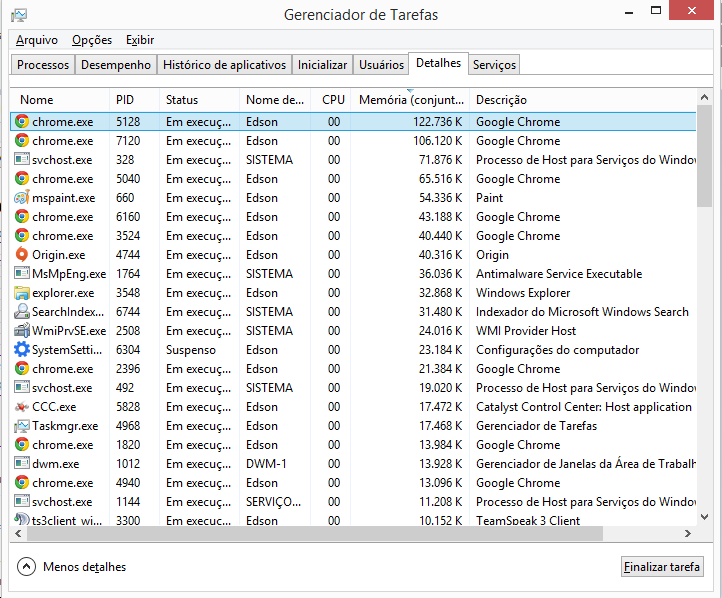The image size is (722, 598).
Task: Click the DWM-1 user name cell
Action: pos(266,464)
